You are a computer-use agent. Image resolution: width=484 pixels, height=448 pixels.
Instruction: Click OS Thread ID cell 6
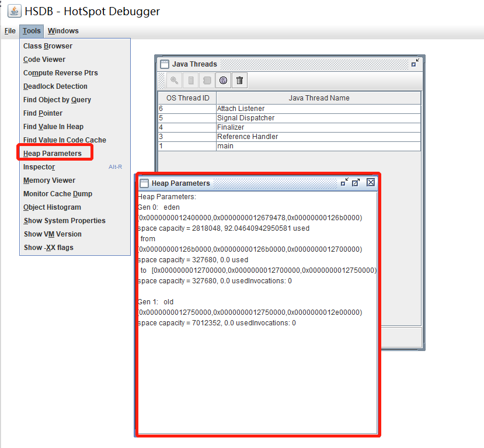click(187, 109)
